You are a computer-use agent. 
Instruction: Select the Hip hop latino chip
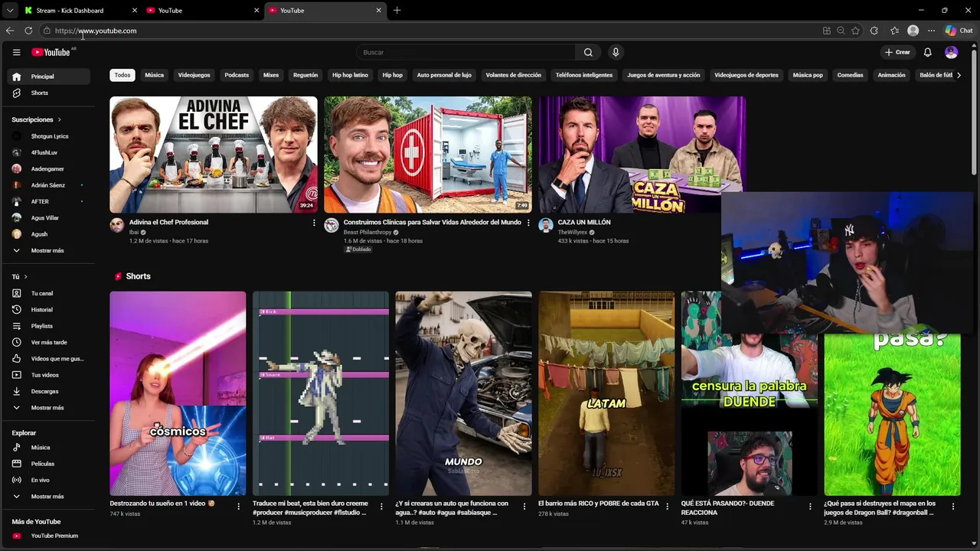coord(350,75)
